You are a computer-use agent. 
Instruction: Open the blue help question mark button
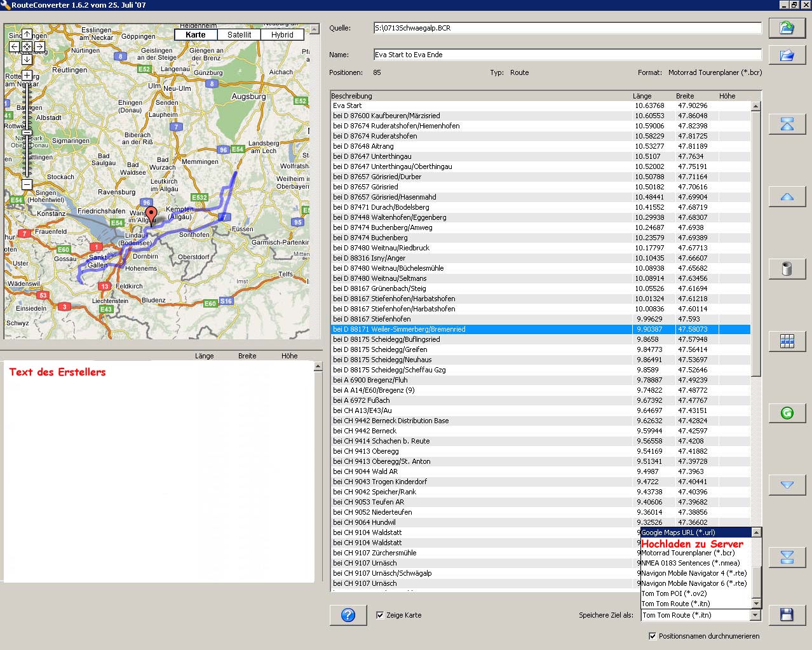pos(348,615)
